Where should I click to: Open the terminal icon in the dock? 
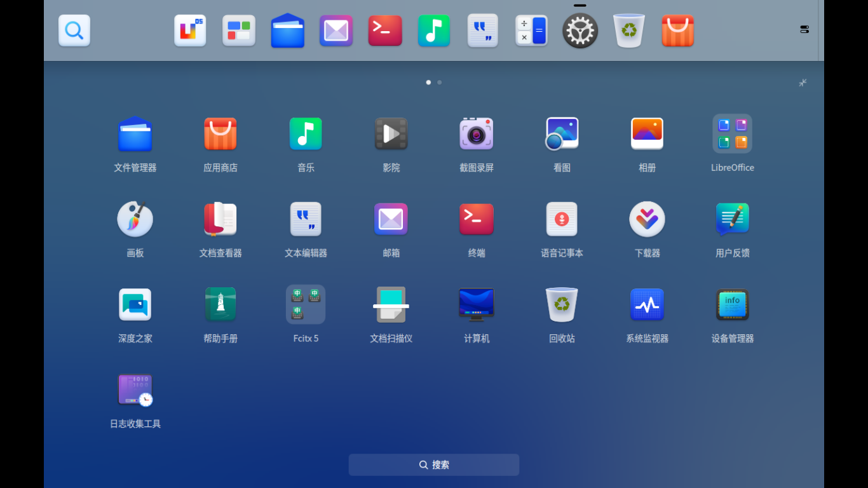pyautogui.click(x=385, y=30)
